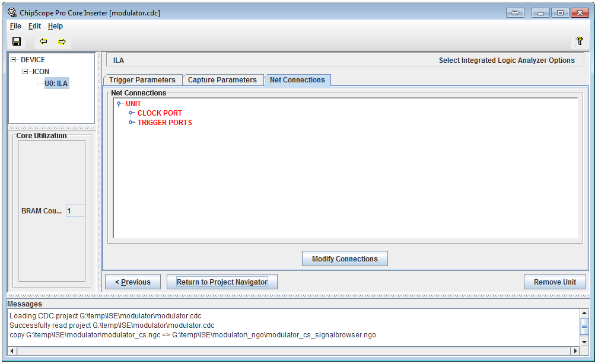The height and width of the screenshot is (364, 598).
Task: Switch to the Capture Parameters tab
Action: coord(222,80)
